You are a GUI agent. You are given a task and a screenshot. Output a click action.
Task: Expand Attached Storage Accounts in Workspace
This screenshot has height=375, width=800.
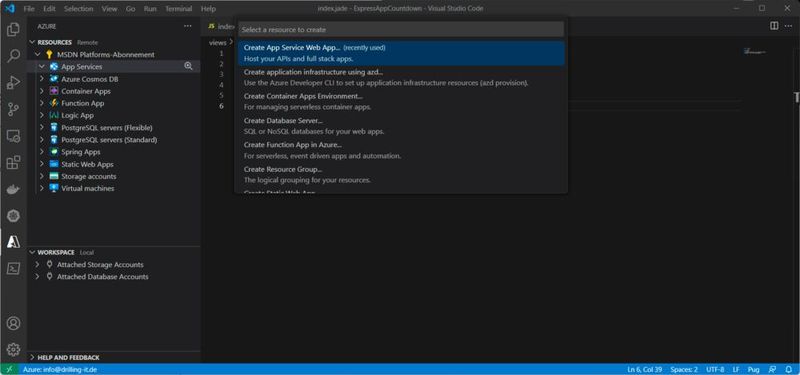click(x=37, y=265)
